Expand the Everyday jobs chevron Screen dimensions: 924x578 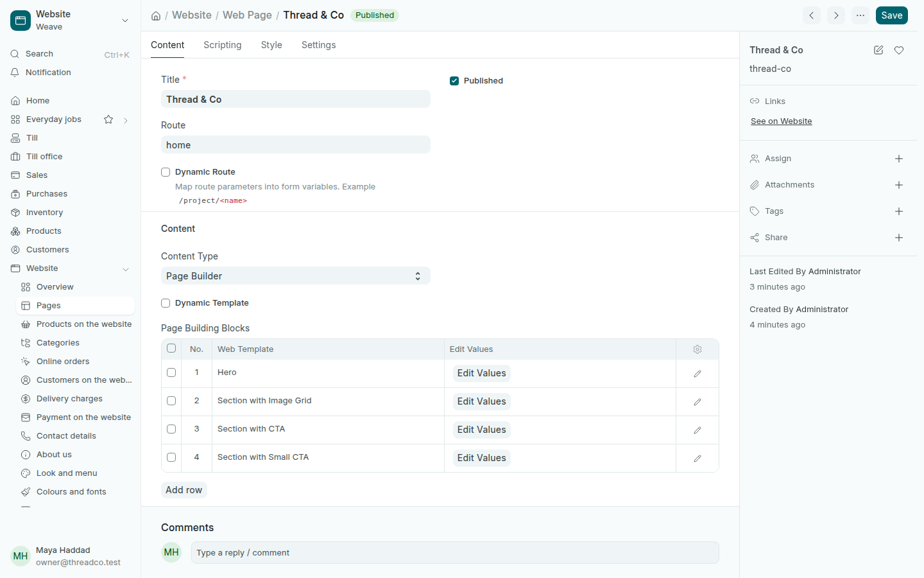[126, 120]
